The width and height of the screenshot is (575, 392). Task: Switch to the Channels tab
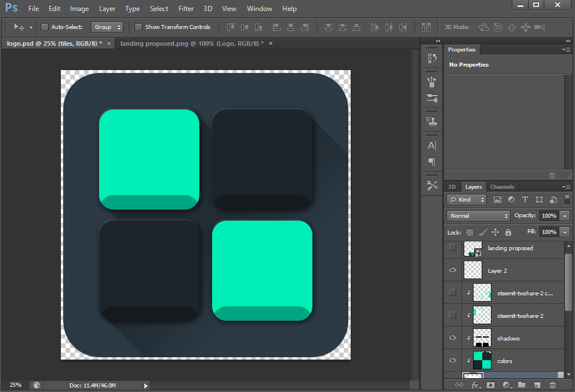tap(502, 187)
